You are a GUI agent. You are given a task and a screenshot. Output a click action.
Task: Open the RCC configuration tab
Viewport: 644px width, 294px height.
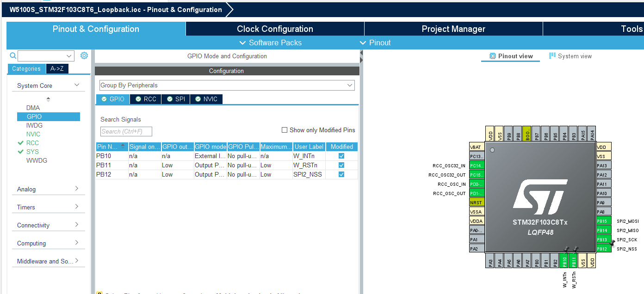click(146, 99)
